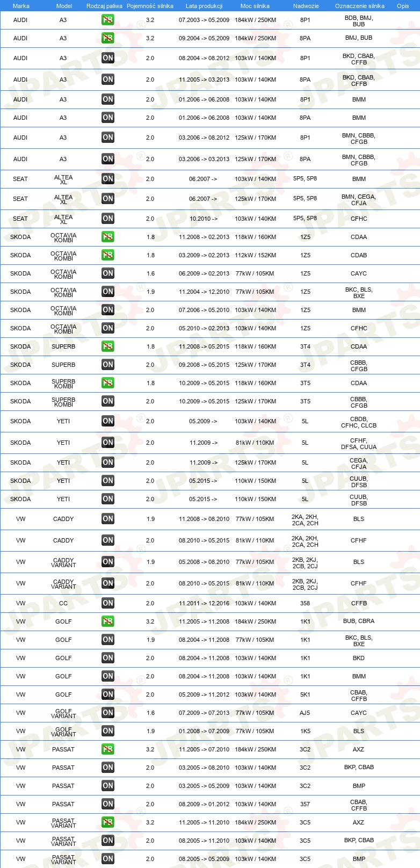
Task: Select the body code 1K5
Action: (305, 731)
